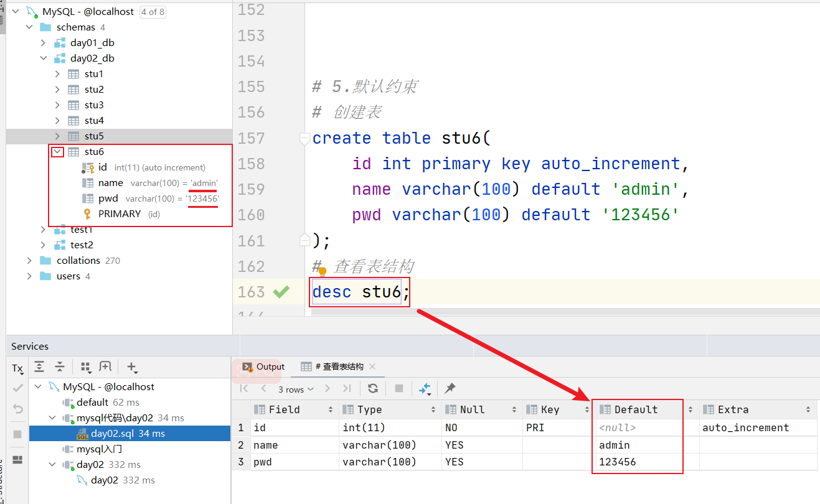
Task: Collapse the day02 332 ms session node
Action: click(53, 464)
